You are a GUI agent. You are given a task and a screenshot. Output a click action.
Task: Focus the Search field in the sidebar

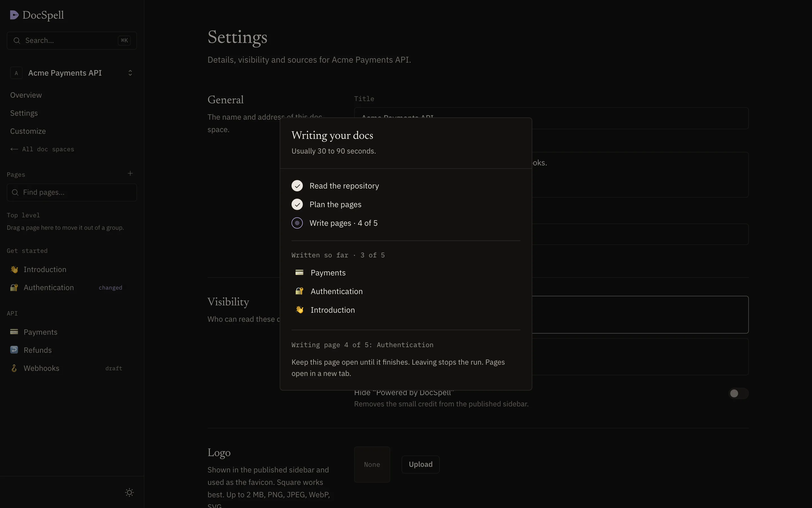pos(71,41)
